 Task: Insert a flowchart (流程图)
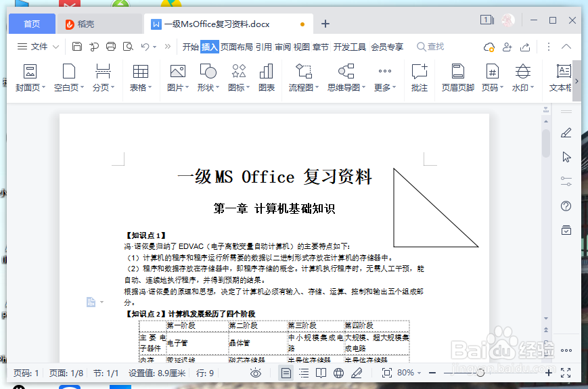coord(304,78)
